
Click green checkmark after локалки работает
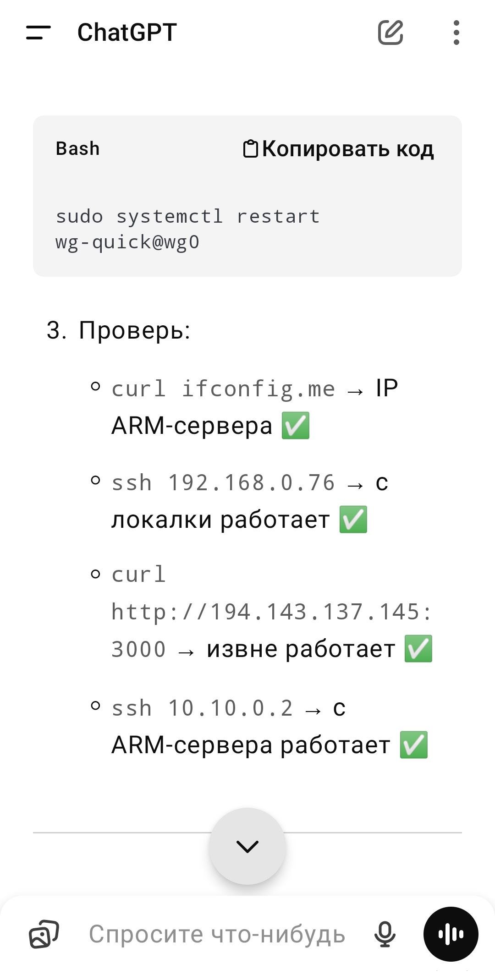353,520
